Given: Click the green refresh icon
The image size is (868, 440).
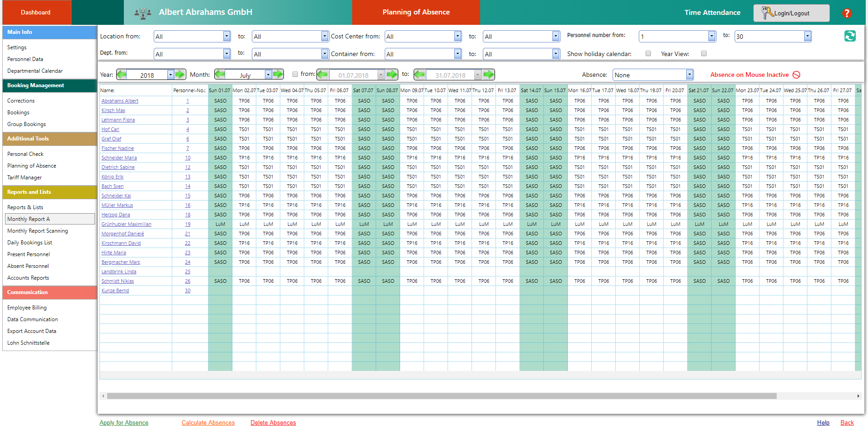Looking at the screenshot, I should coord(850,36).
